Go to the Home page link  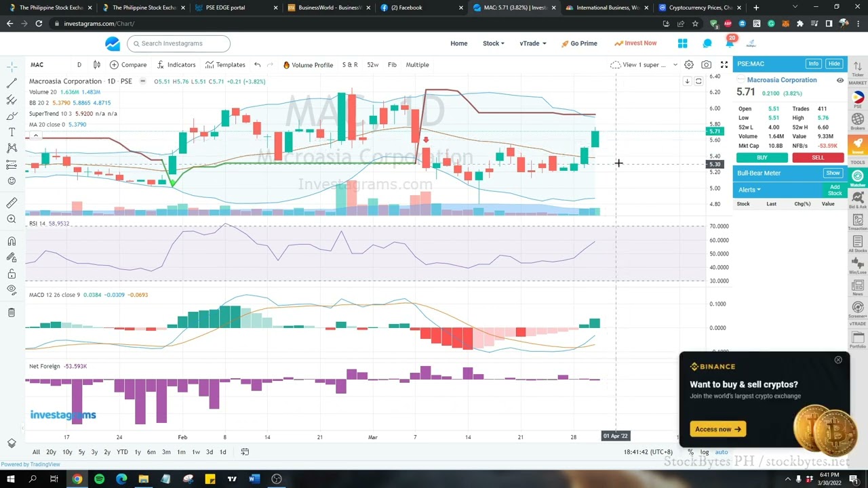[x=458, y=43]
